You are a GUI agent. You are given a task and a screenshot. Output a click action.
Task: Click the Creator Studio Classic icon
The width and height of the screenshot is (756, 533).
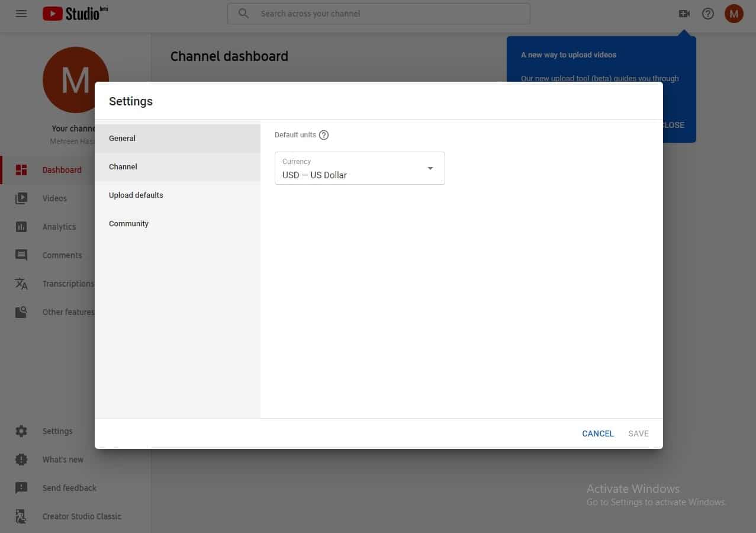tap(21, 516)
